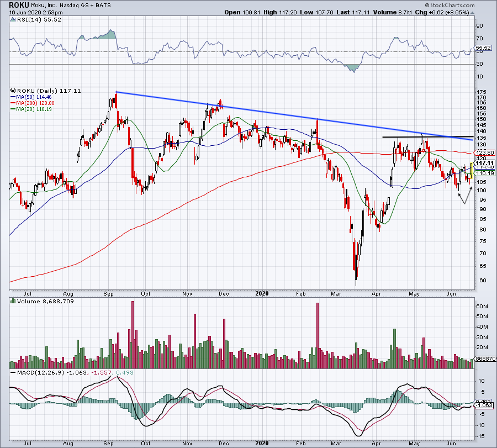
Task: Click the 55.52 RSI axis value tag
Action: (484, 48)
